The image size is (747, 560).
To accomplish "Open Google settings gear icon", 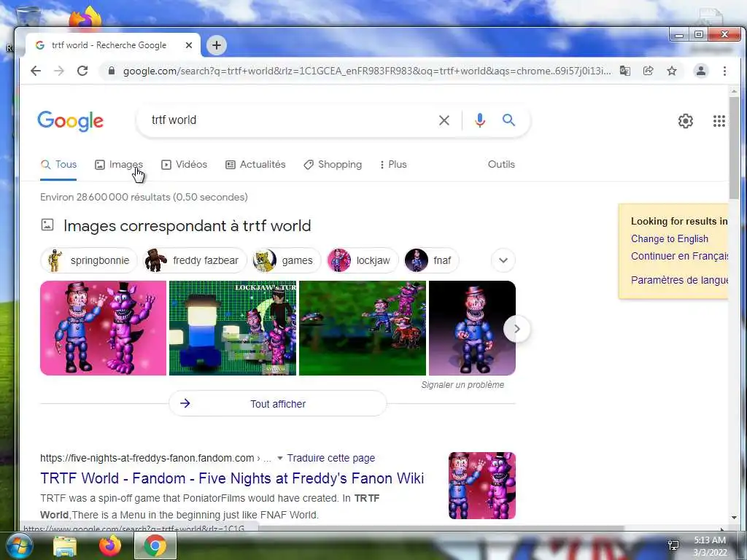I will [x=686, y=121].
